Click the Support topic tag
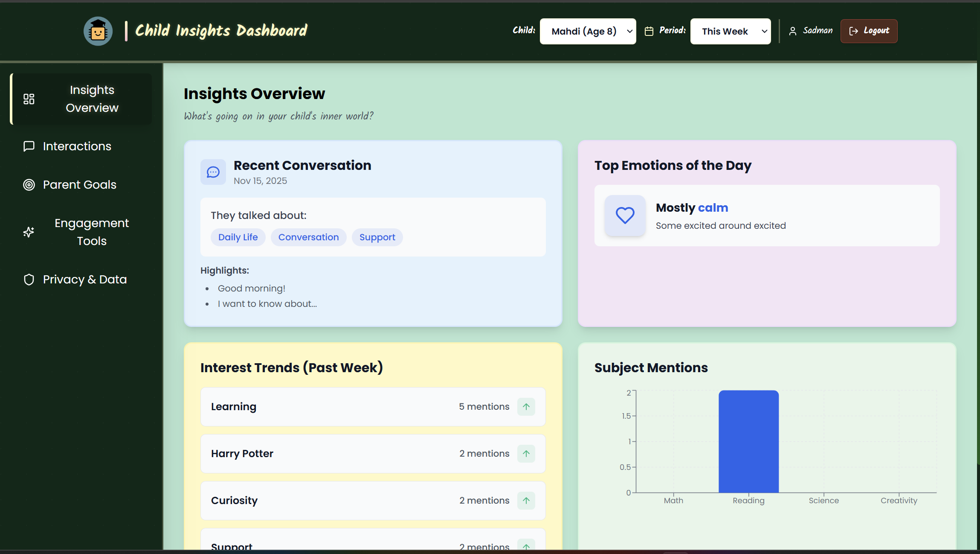 [x=377, y=237]
